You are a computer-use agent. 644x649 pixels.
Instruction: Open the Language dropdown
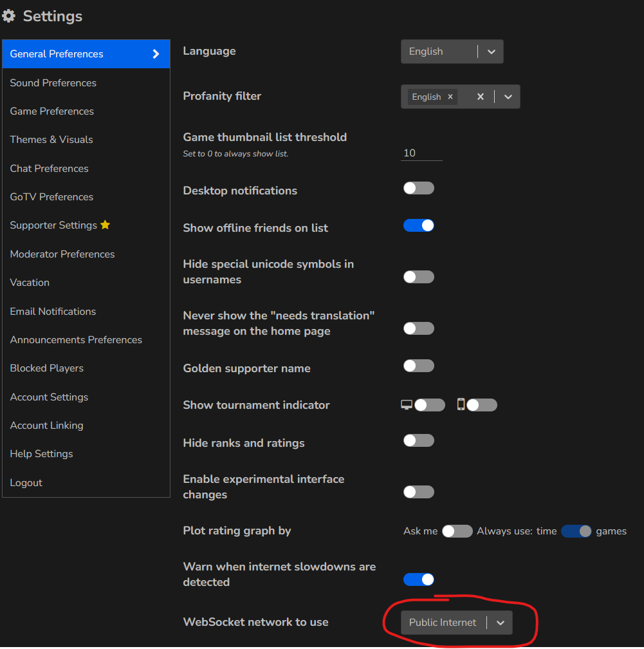coord(452,52)
